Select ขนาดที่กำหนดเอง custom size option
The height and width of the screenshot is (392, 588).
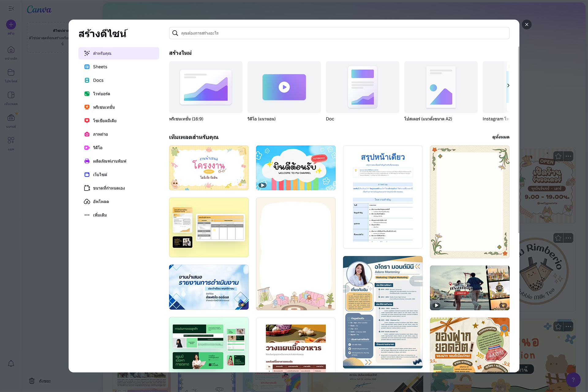click(x=109, y=188)
